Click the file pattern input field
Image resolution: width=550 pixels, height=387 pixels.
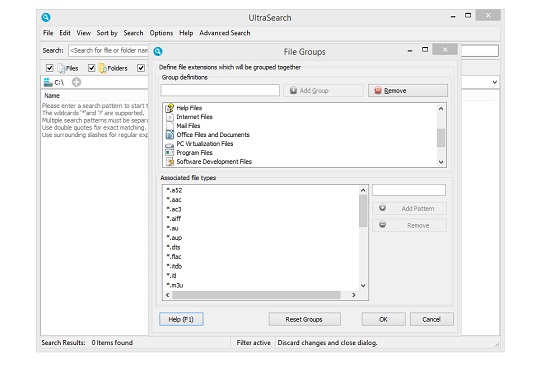pyautogui.click(x=409, y=190)
